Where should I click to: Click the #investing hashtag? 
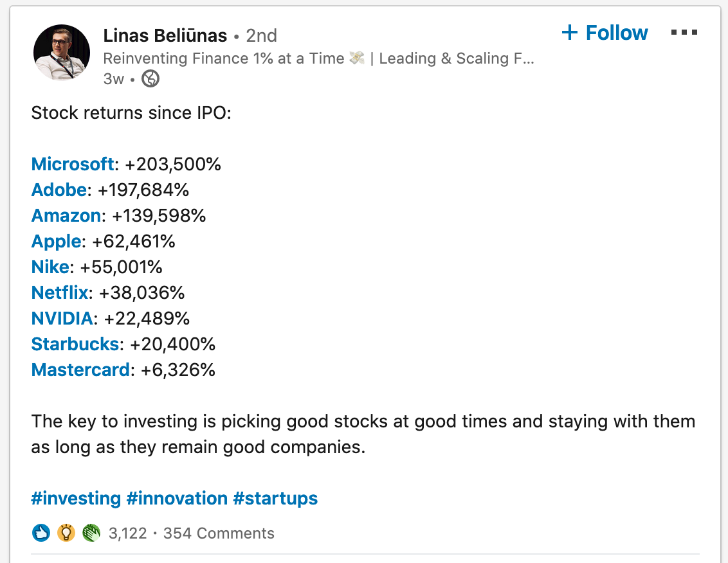tap(76, 498)
